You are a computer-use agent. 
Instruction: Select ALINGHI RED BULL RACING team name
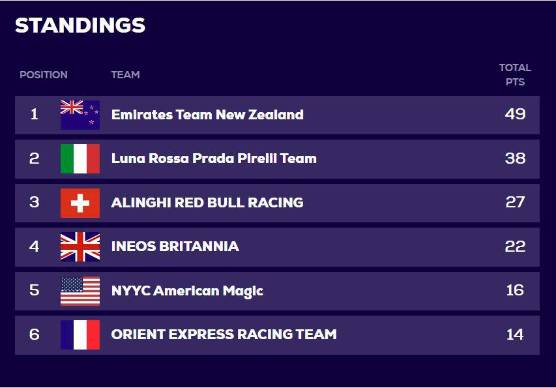207,203
